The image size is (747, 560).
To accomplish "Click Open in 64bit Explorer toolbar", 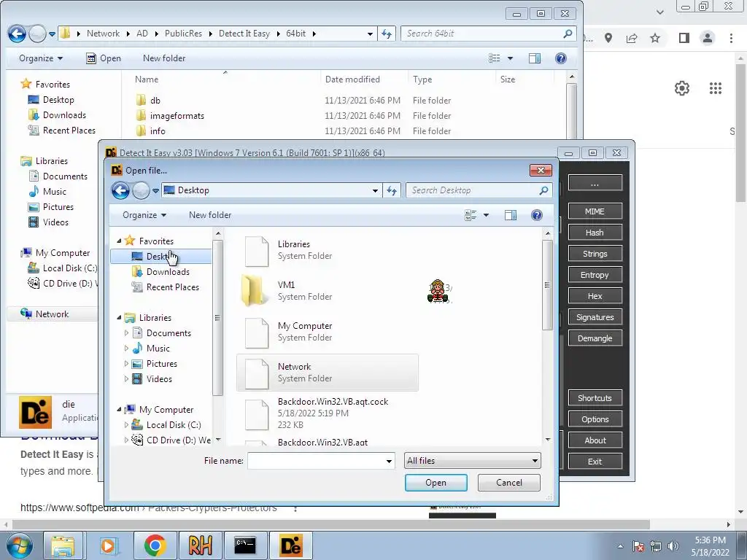I will (104, 58).
